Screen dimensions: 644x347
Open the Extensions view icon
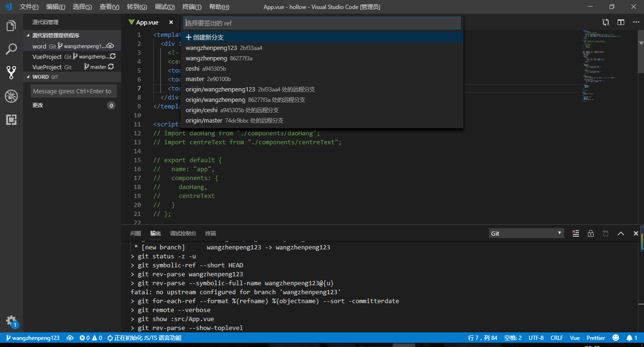(x=11, y=120)
